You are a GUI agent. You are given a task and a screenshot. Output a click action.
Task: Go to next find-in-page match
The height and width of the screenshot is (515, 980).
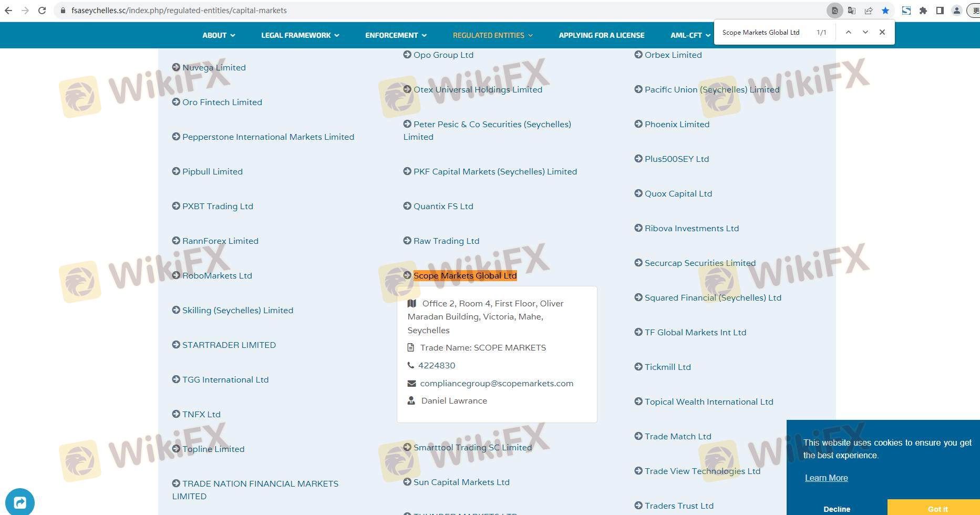865,32
